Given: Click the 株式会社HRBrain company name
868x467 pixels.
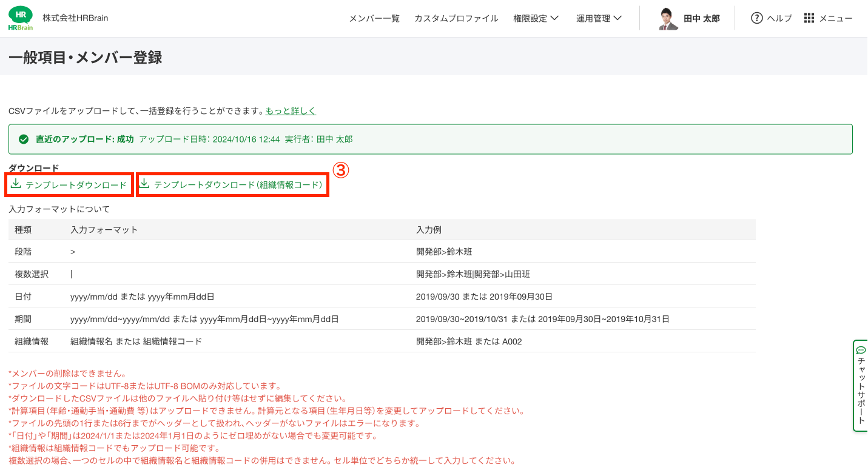Looking at the screenshot, I should pos(75,18).
